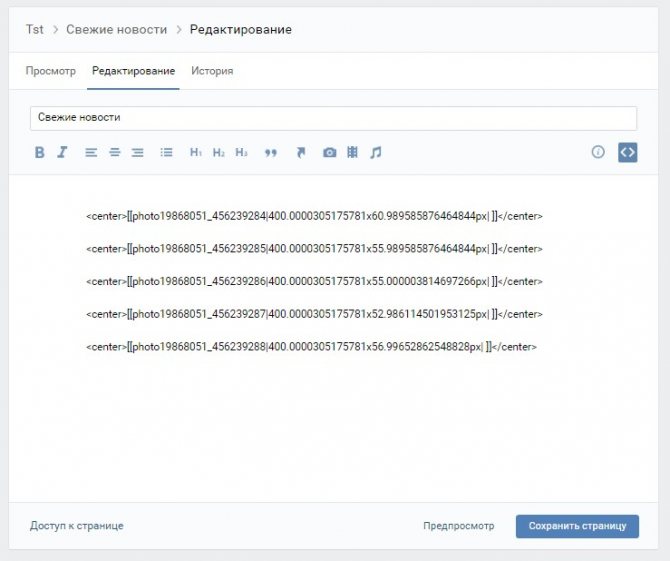Screen dimensions: 670x561
Task: Click page title field Свежие новости
Action: 333,118
